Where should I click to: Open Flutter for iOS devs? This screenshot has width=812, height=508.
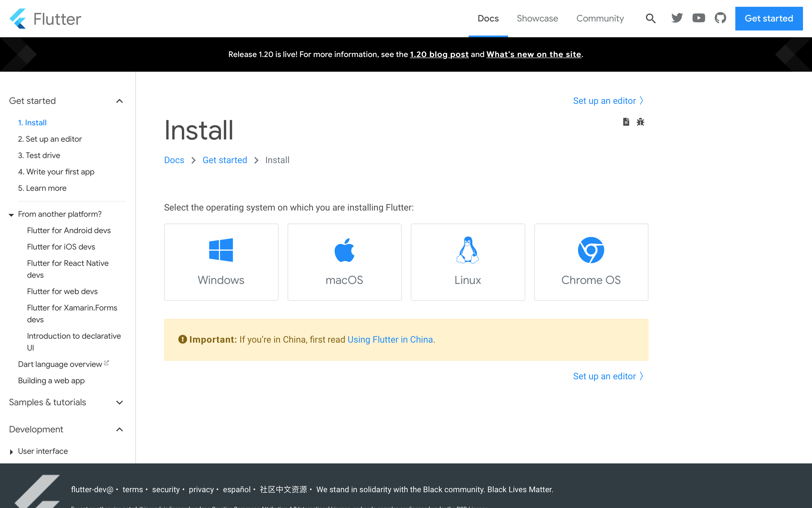[61, 247]
